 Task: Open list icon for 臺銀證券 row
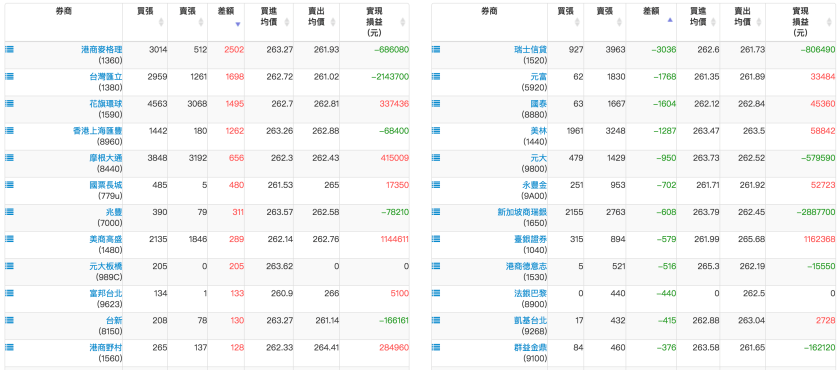(x=436, y=238)
